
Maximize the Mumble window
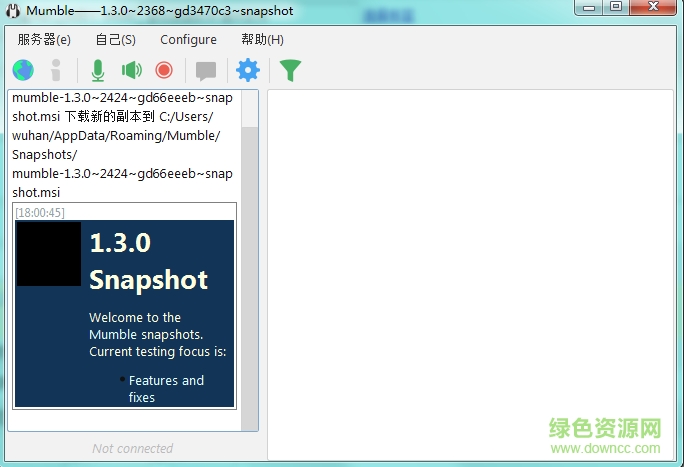tap(616, 8)
